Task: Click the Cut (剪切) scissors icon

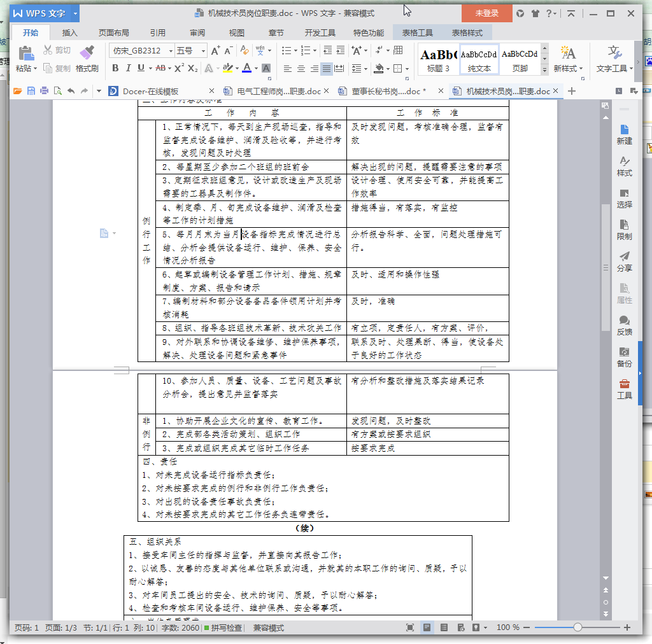Action: [x=48, y=50]
